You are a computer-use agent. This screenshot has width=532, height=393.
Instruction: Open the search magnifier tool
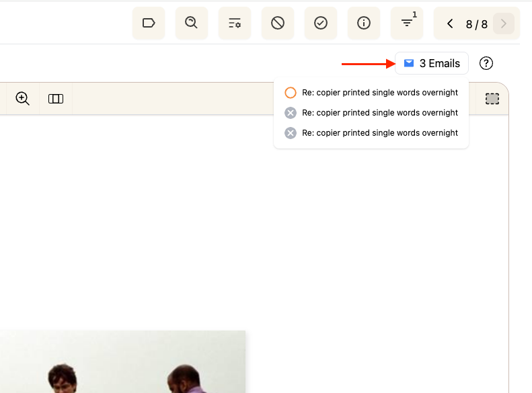pyautogui.click(x=192, y=23)
